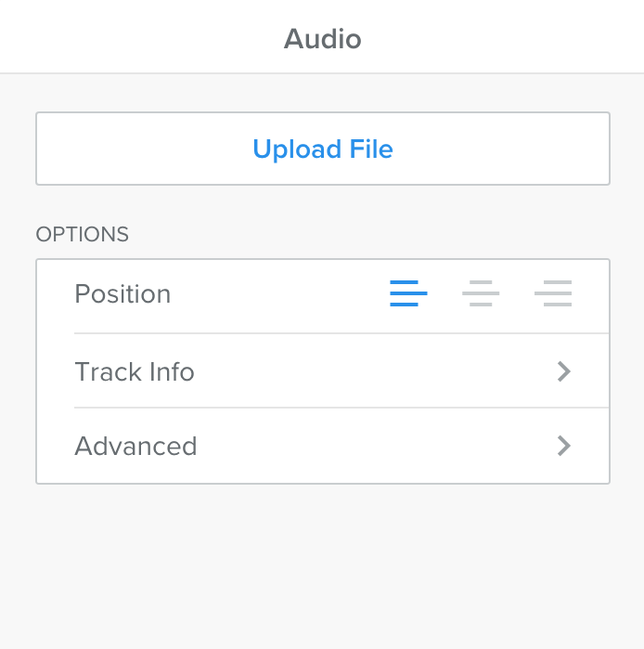This screenshot has width=644, height=649.
Task: Click empty gray area below the options list
Action: point(322,566)
